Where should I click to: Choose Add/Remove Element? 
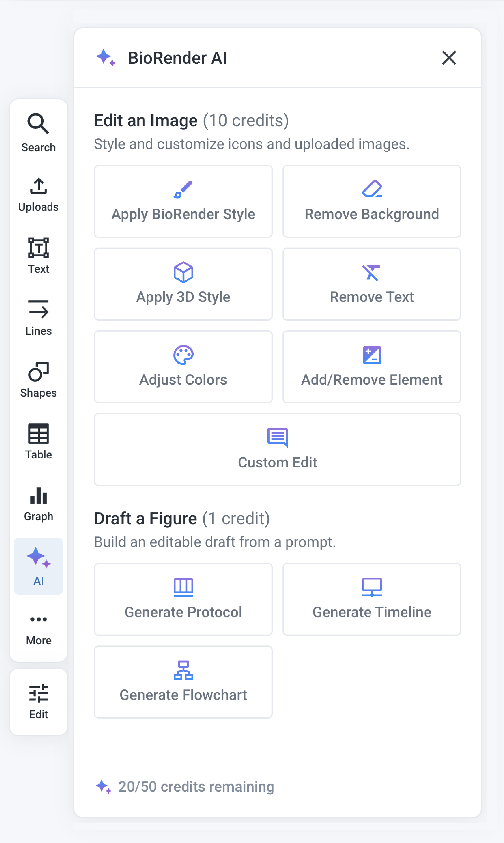(372, 367)
